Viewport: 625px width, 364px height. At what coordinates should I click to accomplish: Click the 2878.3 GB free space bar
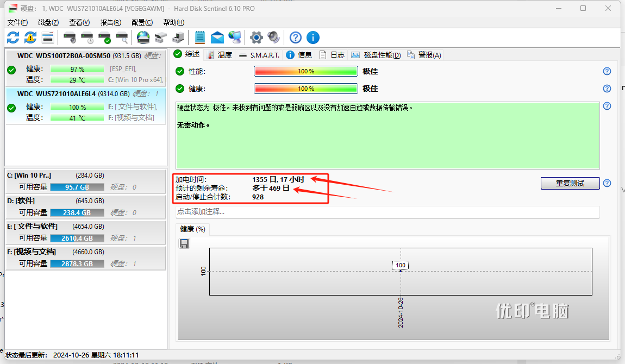[x=77, y=263]
